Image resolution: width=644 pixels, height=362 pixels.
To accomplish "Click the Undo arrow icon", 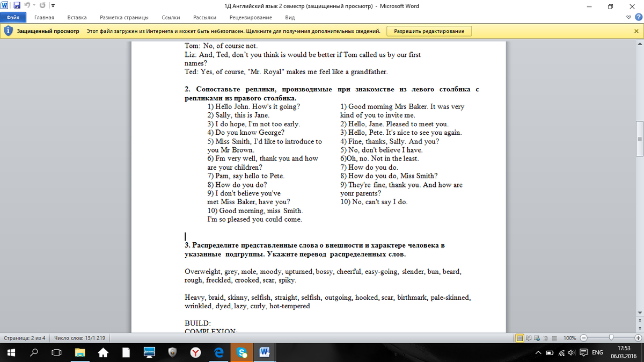I will click(x=26, y=6).
